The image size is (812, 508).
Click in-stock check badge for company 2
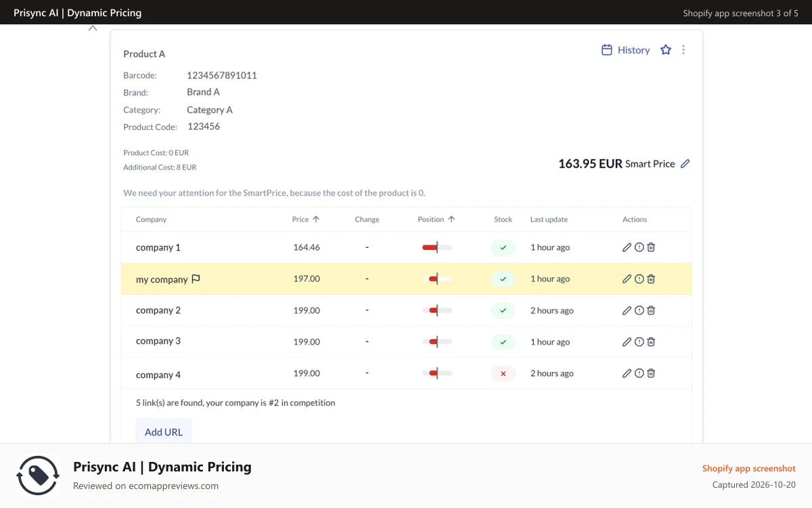click(503, 310)
